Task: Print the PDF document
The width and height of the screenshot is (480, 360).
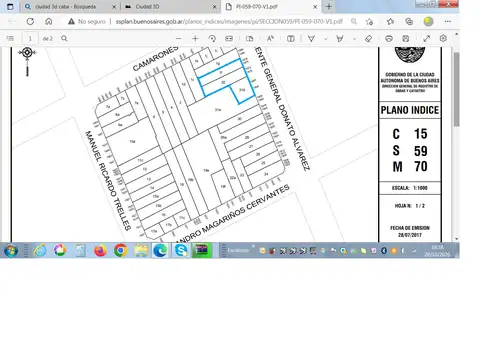Action: pyautogui.click(x=389, y=39)
